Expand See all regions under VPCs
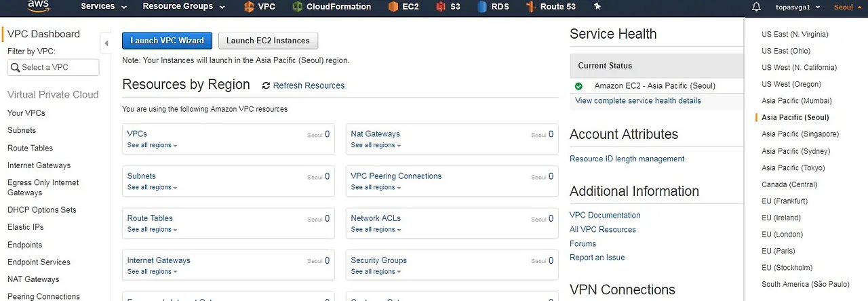 [x=153, y=145]
